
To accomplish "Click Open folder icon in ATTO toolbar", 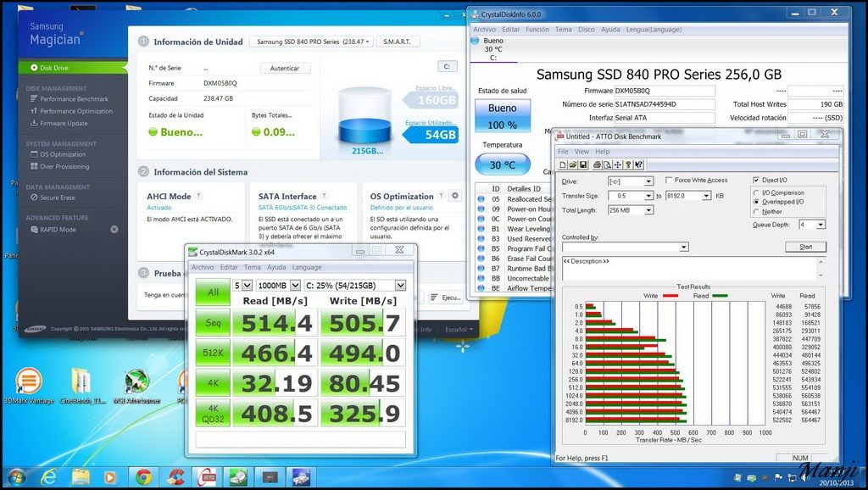I will coord(573,165).
